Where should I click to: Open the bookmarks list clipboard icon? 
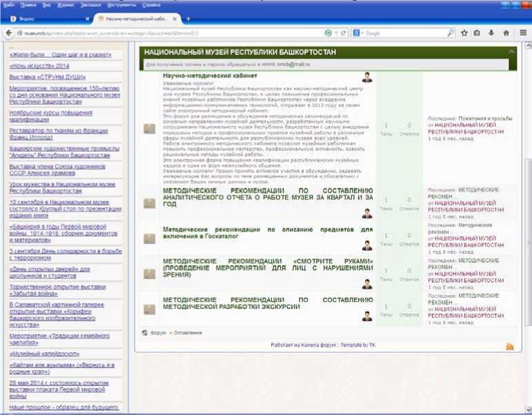477,33
